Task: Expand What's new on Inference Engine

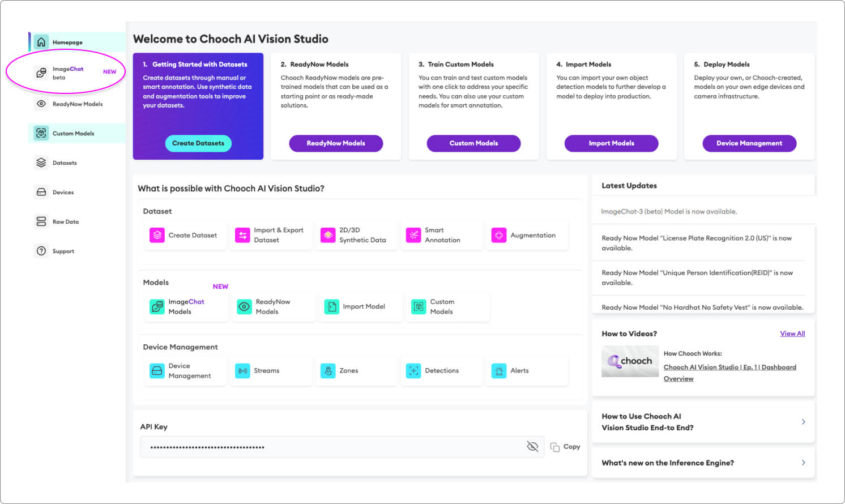Action: point(703,463)
